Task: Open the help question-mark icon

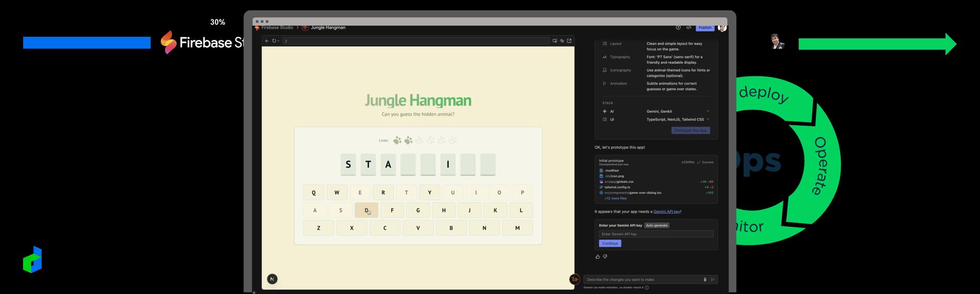Action: 678,28
